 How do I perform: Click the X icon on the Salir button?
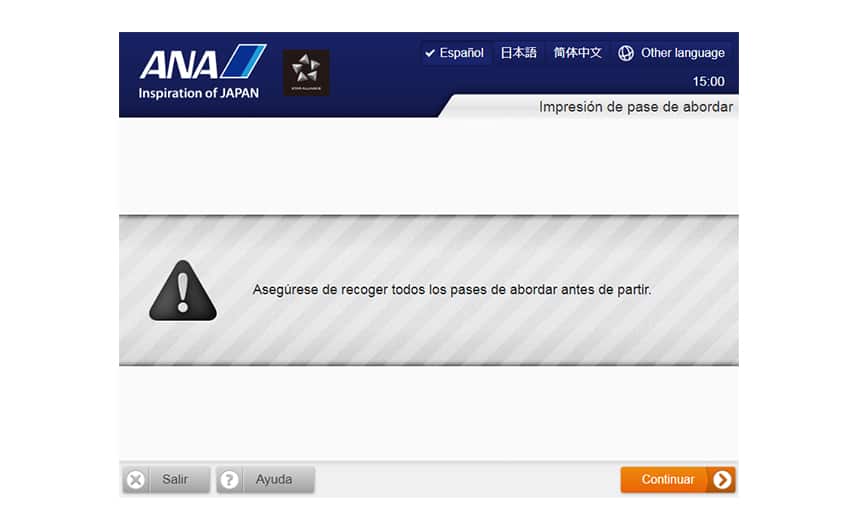[136, 480]
